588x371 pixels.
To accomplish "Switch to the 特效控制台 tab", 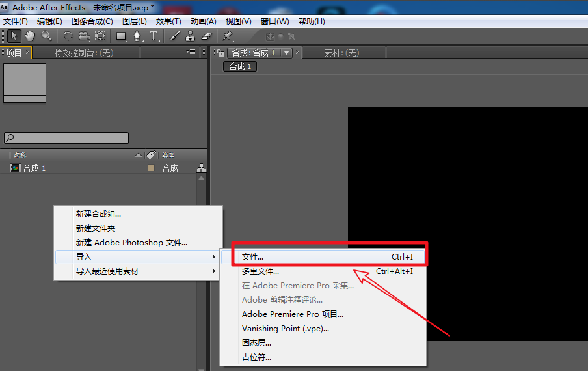I will pyautogui.click(x=84, y=53).
